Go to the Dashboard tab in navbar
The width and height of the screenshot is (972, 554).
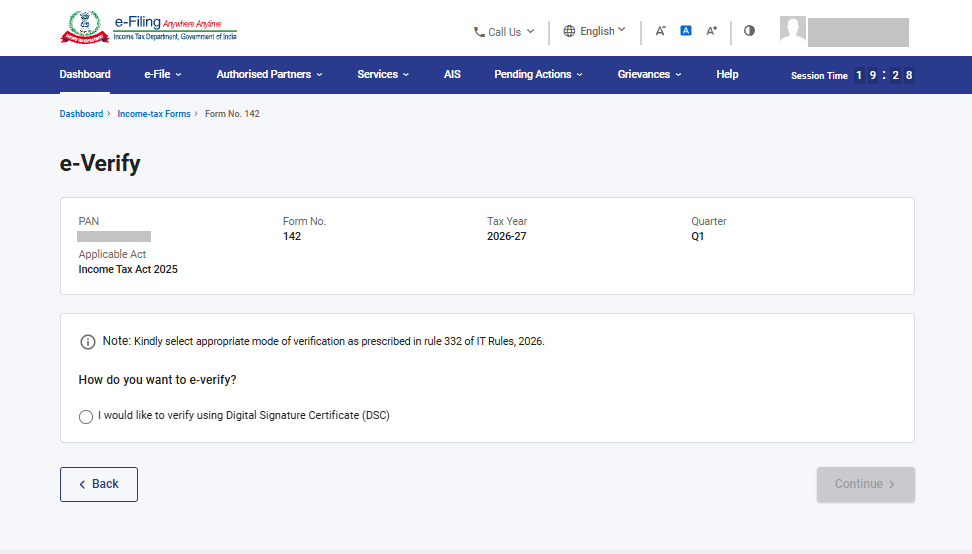coord(85,74)
